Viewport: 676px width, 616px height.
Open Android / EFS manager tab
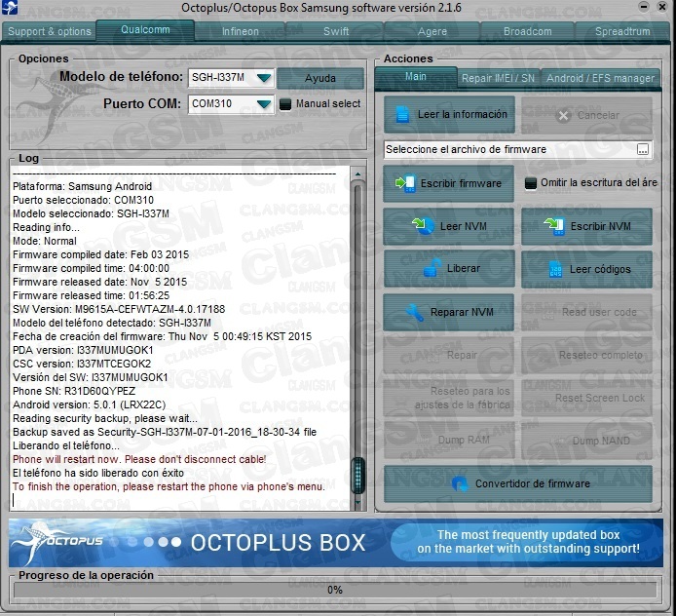click(x=600, y=78)
